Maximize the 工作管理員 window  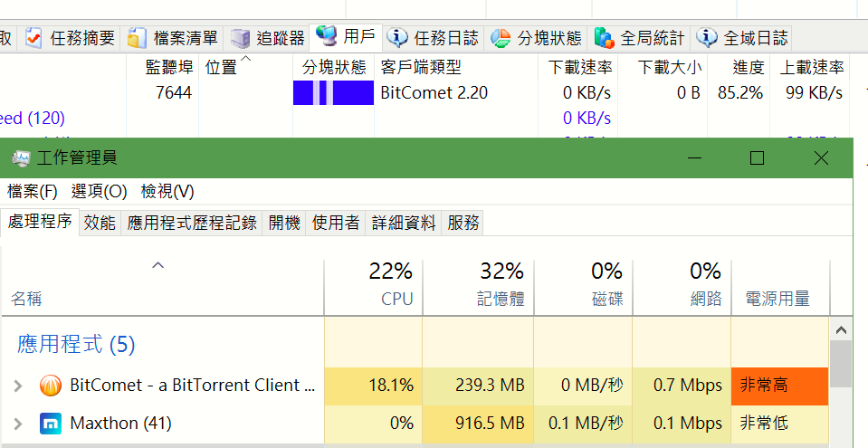click(x=757, y=158)
